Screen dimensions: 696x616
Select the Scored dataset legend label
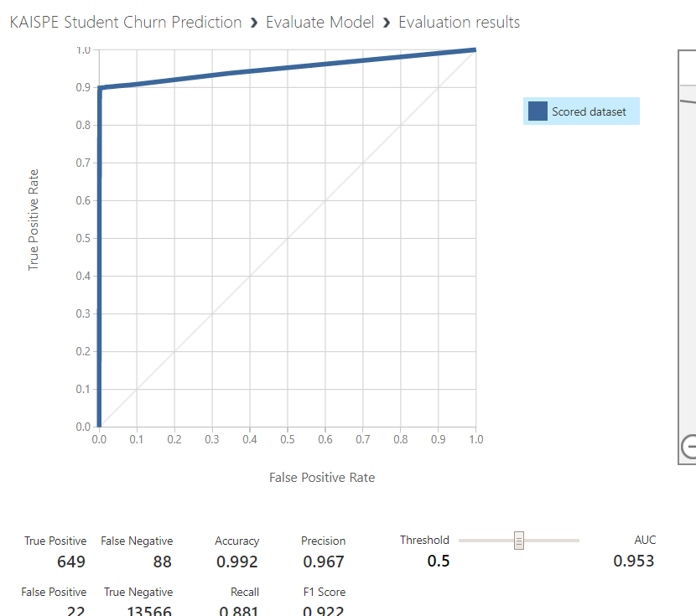(x=589, y=111)
